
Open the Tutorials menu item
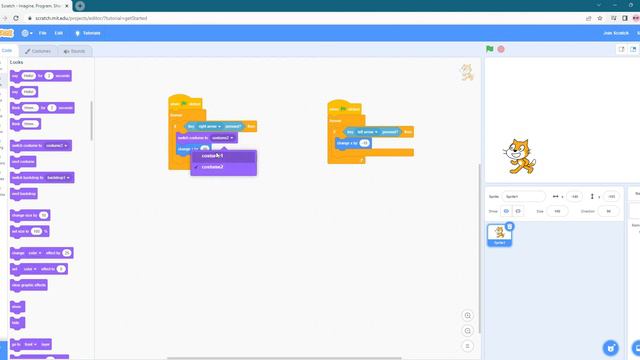88,33
